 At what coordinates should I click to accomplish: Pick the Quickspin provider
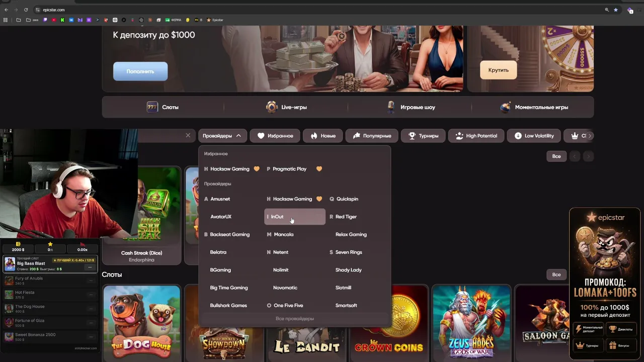click(347, 199)
